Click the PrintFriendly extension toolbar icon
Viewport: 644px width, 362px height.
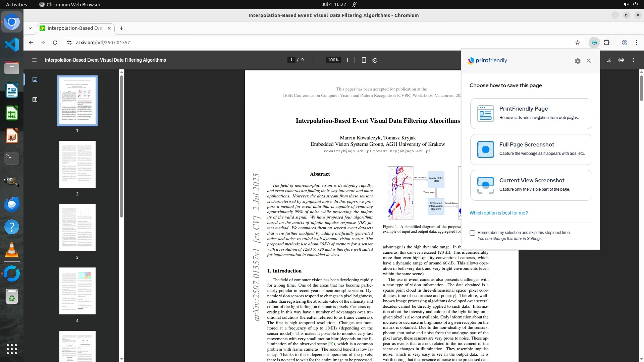point(594,43)
